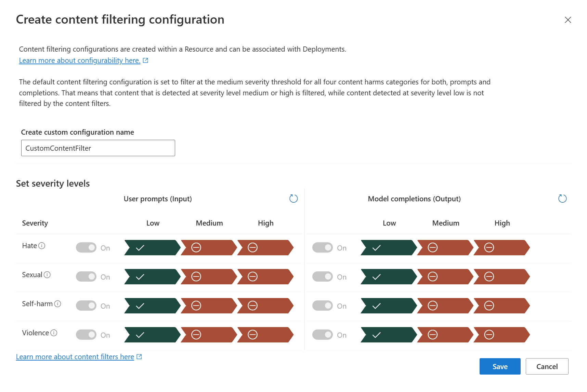This screenshot has width=587, height=392.
Task: Click the info icon next to Self-harm
Action: 58,303
